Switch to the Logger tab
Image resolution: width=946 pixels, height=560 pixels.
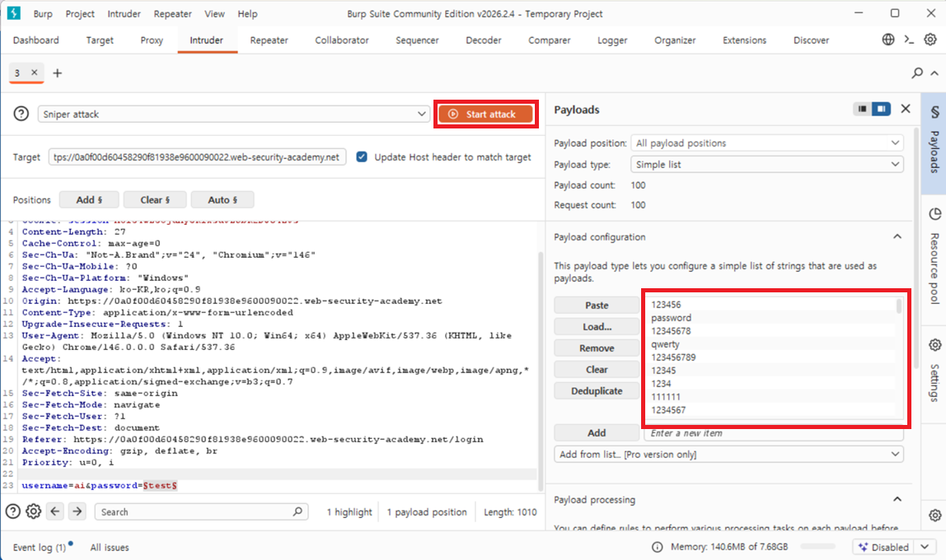point(612,40)
